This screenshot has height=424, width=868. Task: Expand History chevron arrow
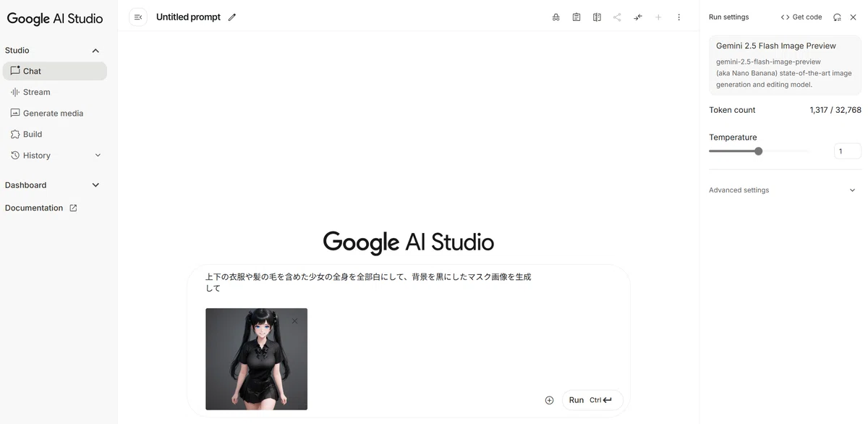(98, 155)
